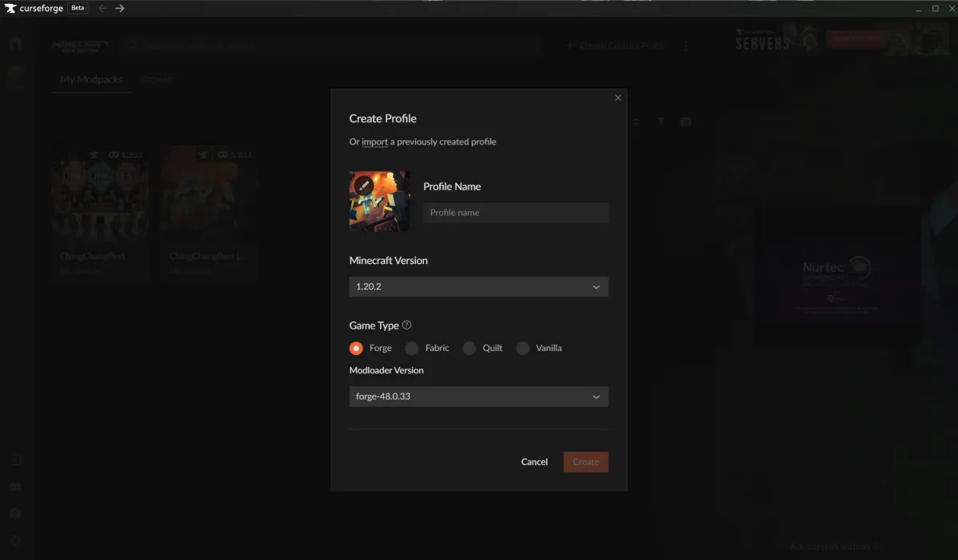Select the Vanilla game type radio

[523, 349]
